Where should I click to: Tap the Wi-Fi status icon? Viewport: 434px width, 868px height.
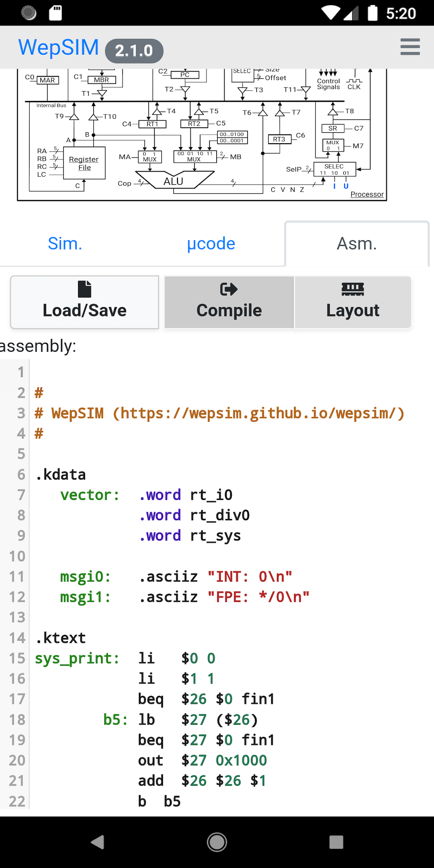pyautogui.click(x=331, y=13)
